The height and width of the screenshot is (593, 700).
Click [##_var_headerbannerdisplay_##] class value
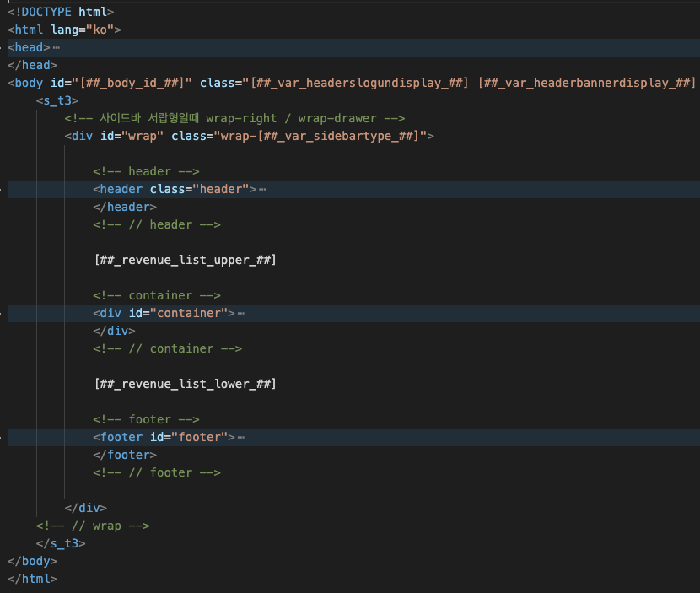pos(587,83)
